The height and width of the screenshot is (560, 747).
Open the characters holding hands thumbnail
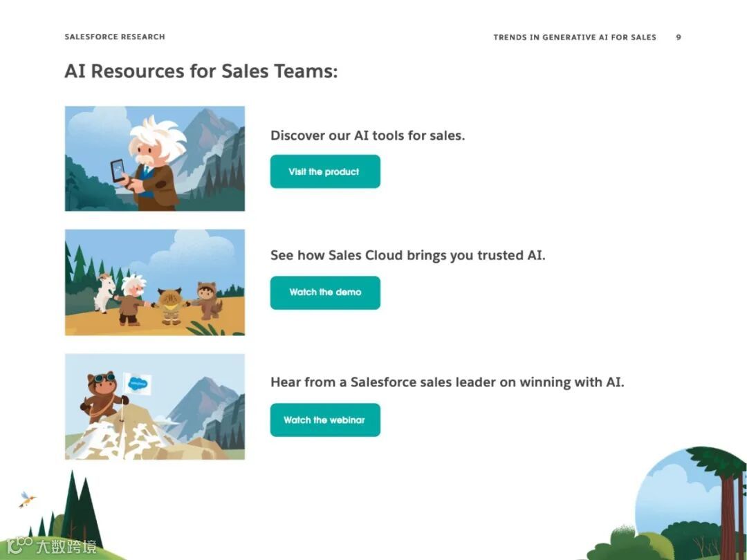point(155,282)
